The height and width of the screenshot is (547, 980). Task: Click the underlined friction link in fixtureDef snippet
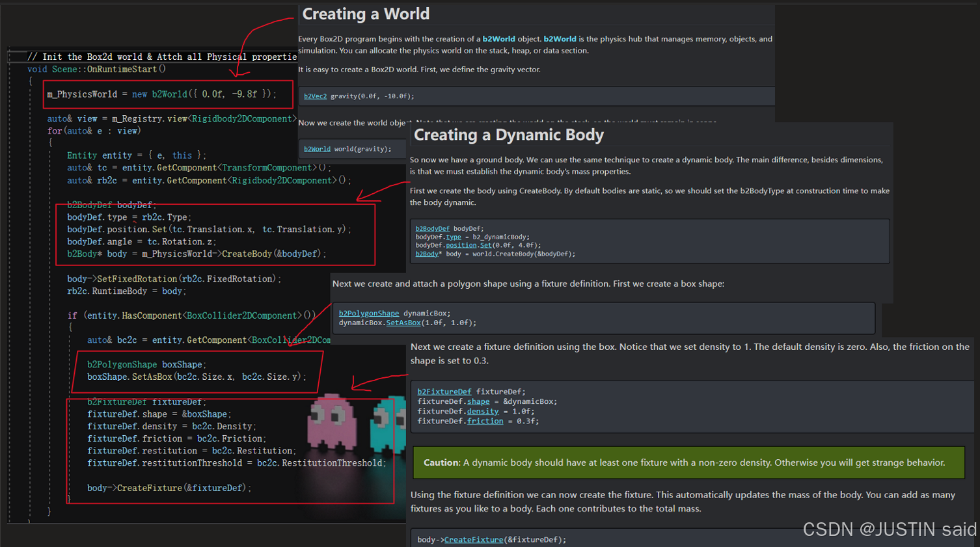485,421
